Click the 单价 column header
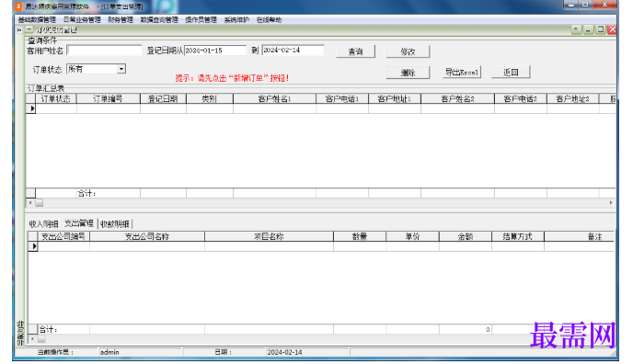633x364 pixels. (412, 236)
